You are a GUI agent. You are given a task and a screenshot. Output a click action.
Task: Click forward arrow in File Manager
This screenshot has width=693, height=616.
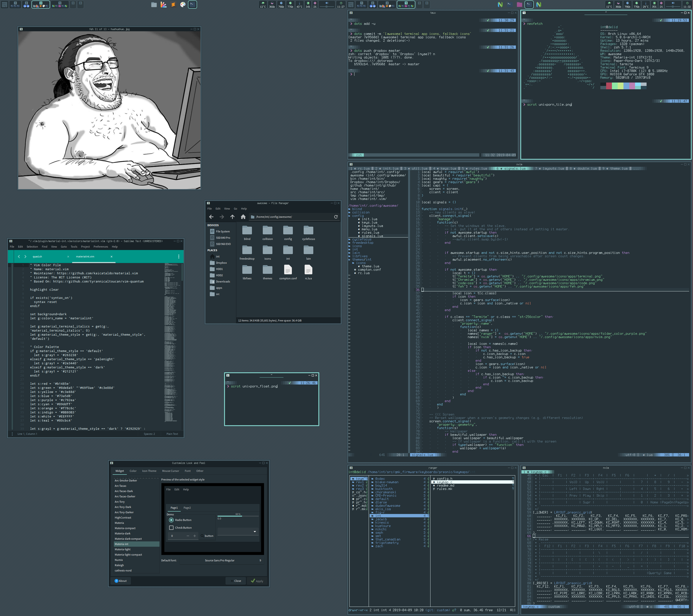(222, 217)
